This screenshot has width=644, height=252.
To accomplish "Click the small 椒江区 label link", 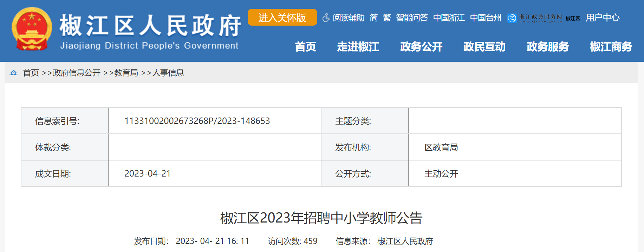I will [x=573, y=19].
